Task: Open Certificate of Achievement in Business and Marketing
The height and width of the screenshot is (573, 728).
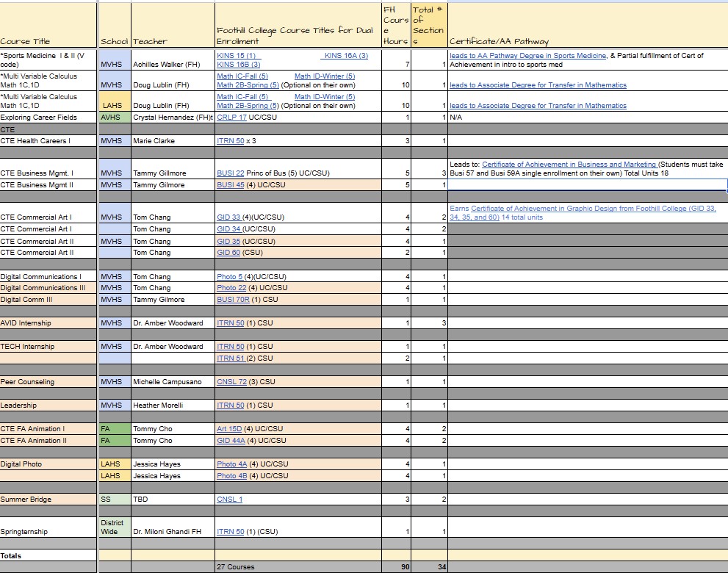Action: click(x=569, y=165)
